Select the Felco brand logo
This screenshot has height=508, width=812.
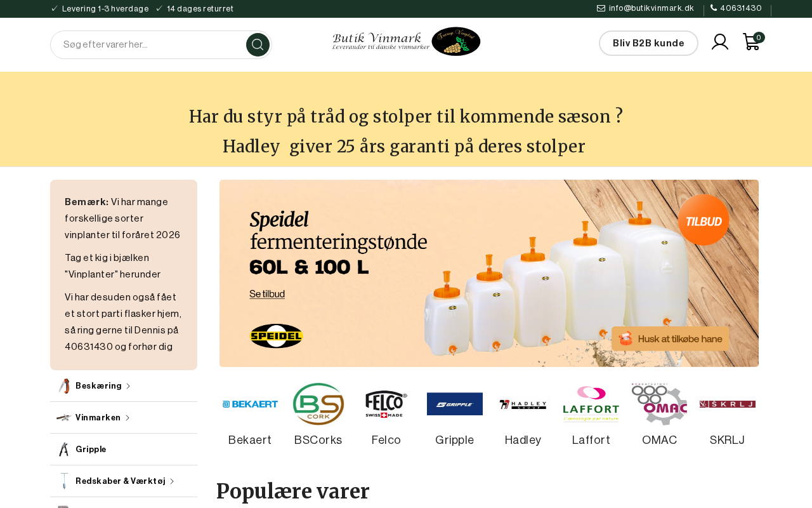[386, 404]
